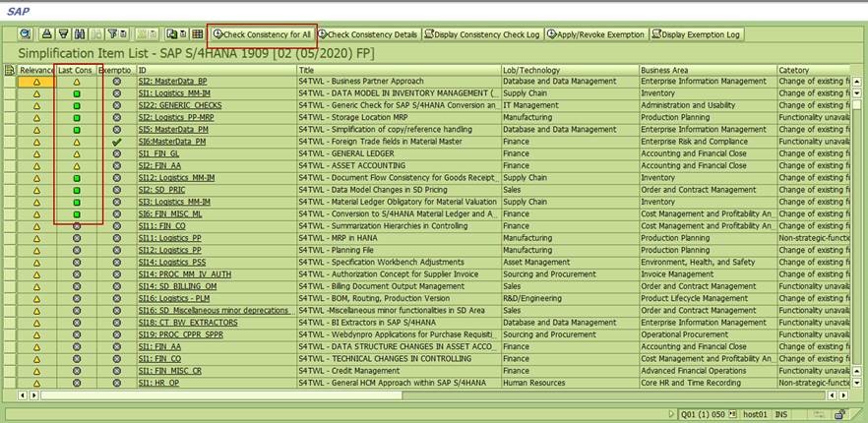
Task: Click the Relevance column header
Action: coord(36,70)
